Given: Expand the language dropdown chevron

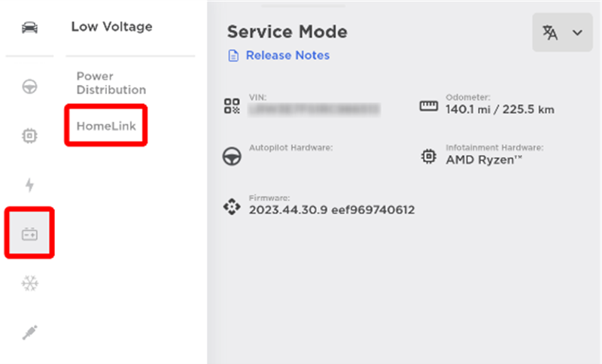Looking at the screenshot, I should 577,32.
